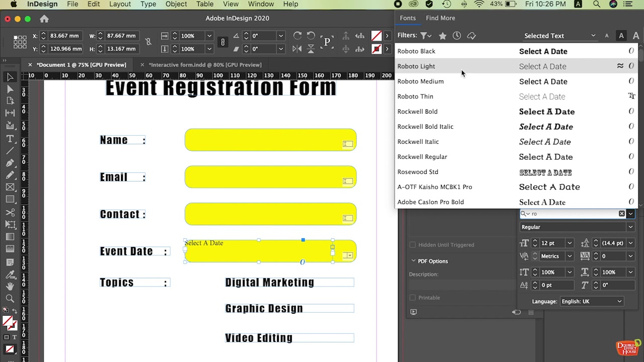Click the font size 12 pt field
Screen dimensions: 644x362
[552, 243]
